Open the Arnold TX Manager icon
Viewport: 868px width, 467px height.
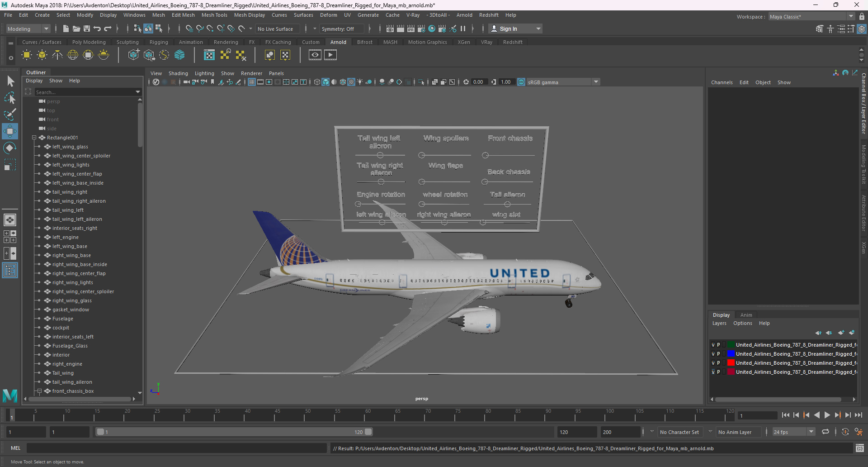click(x=209, y=55)
